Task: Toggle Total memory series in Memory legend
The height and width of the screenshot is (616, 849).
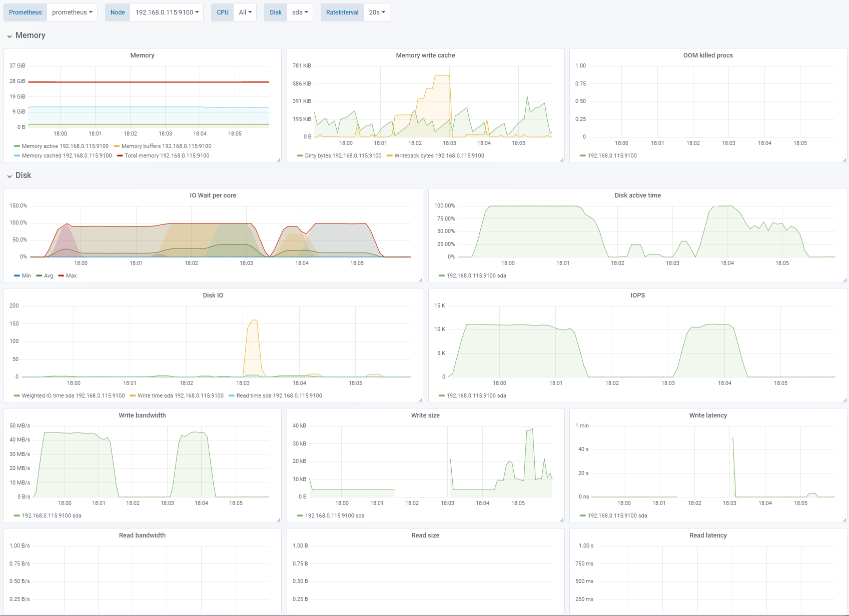Action: point(167,155)
